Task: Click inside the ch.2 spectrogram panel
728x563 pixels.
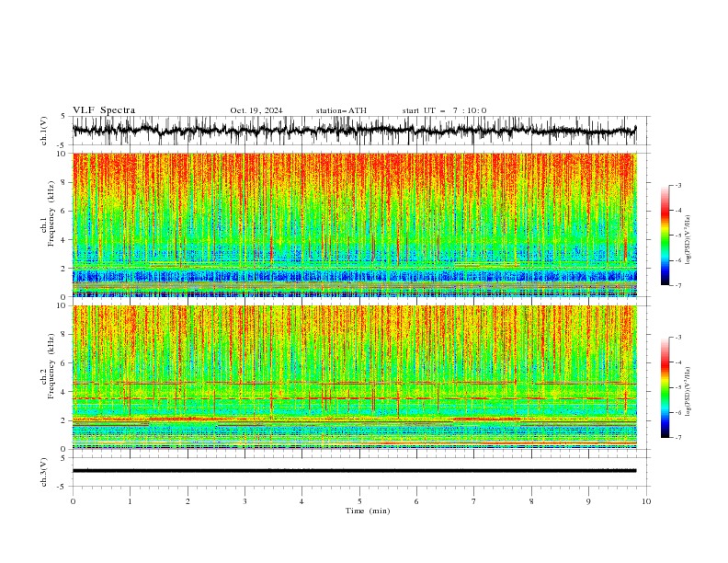Action: click(x=355, y=377)
